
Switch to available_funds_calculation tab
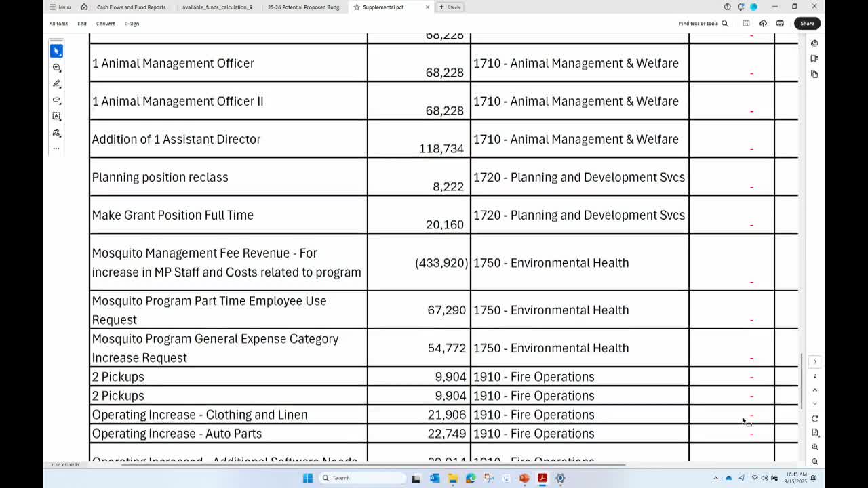tap(218, 7)
